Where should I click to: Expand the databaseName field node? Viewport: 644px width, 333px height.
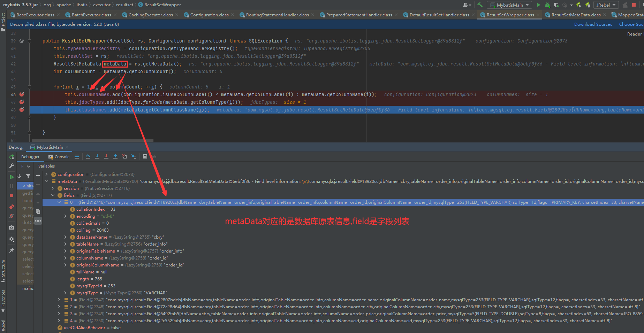coord(66,237)
